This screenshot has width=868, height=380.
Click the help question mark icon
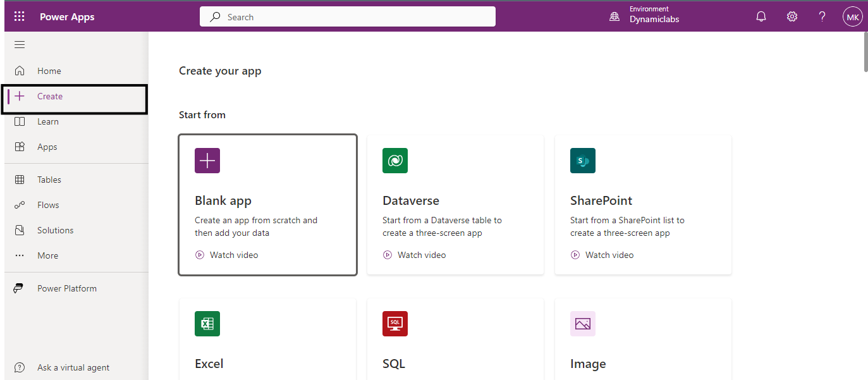pyautogui.click(x=822, y=17)
